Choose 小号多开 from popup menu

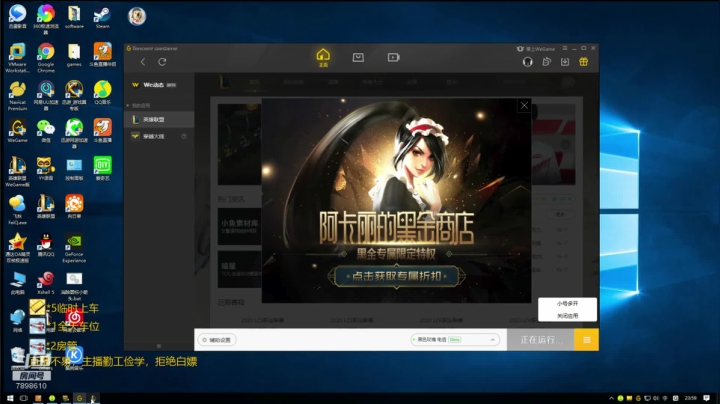(568, 304)
